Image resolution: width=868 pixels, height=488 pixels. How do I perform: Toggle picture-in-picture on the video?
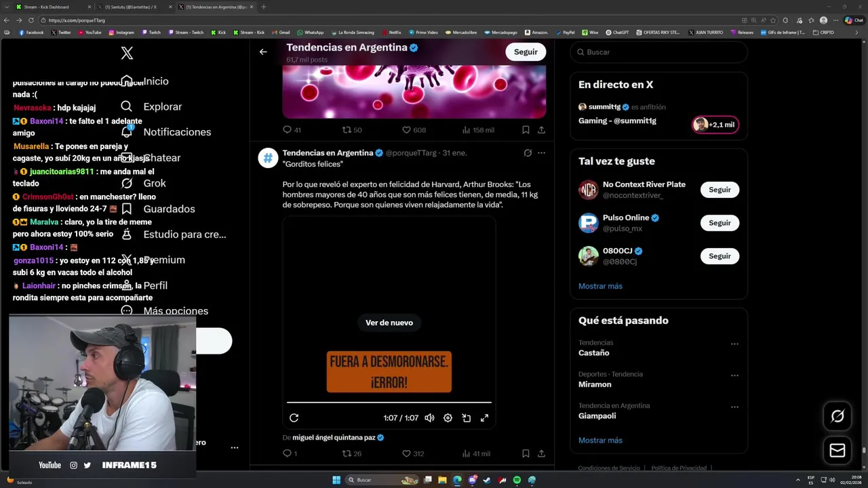[467, 418]
